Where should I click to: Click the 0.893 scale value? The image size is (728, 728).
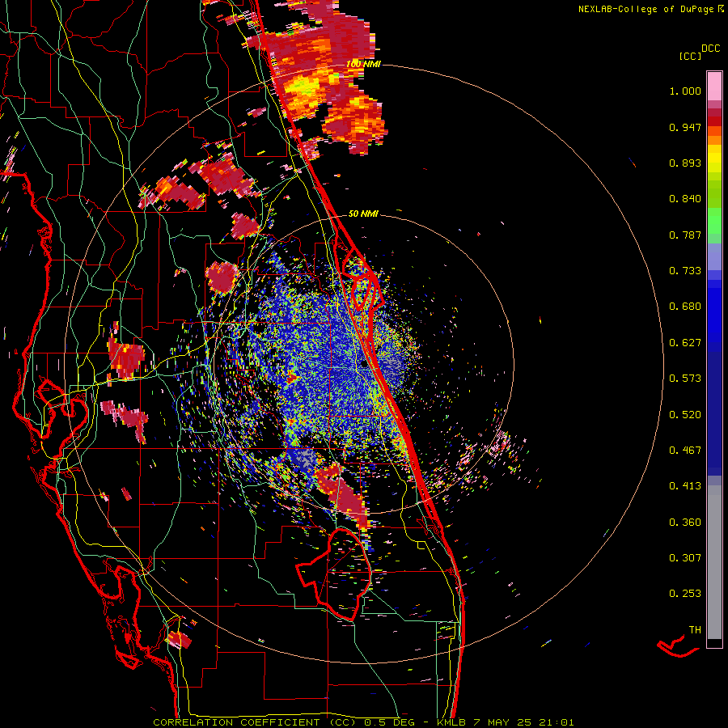click(x=685, y=163)
